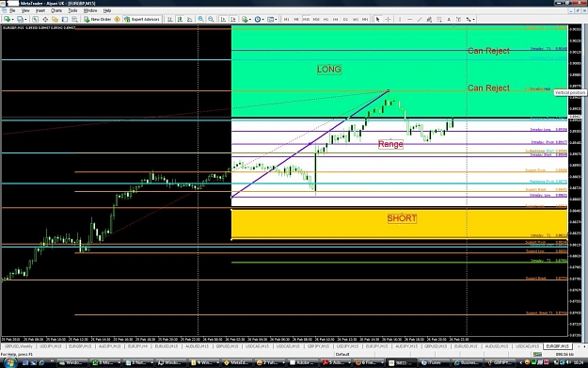
Task: Select the H4 timeframe button
Action: pyautogui.click(x=336, y=19)
